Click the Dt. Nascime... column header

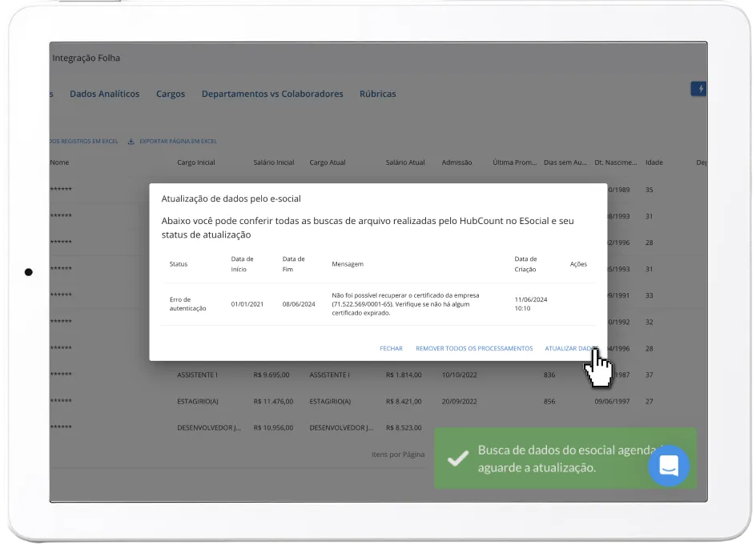(616, 162)
